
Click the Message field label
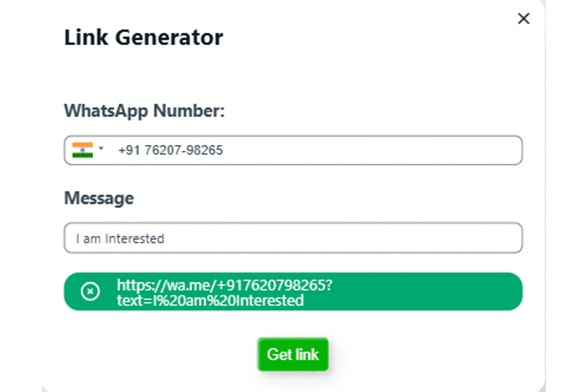99,198
